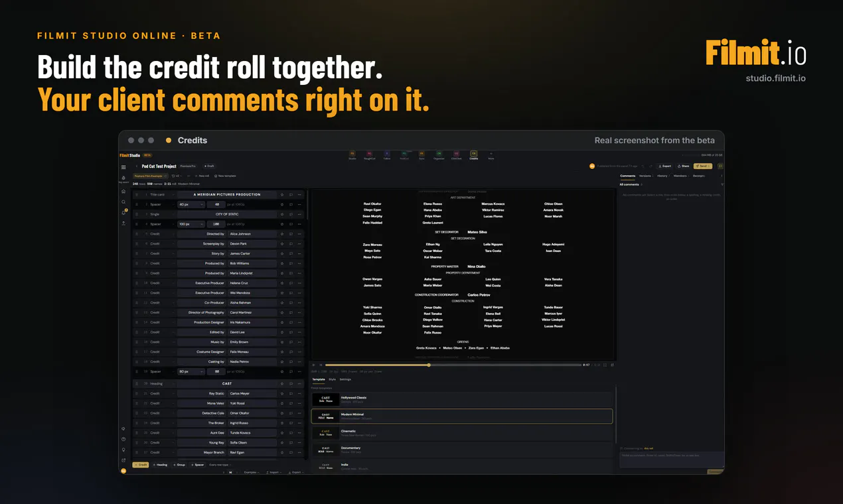The image size is (843, 504).
Task: Add a Heading row
Action: [160, 465]
